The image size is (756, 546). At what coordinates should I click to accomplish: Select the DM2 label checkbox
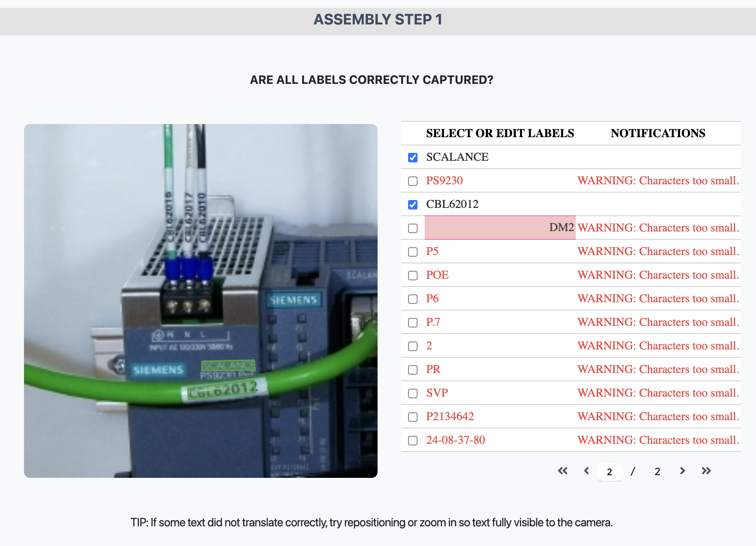coord(412,228)
